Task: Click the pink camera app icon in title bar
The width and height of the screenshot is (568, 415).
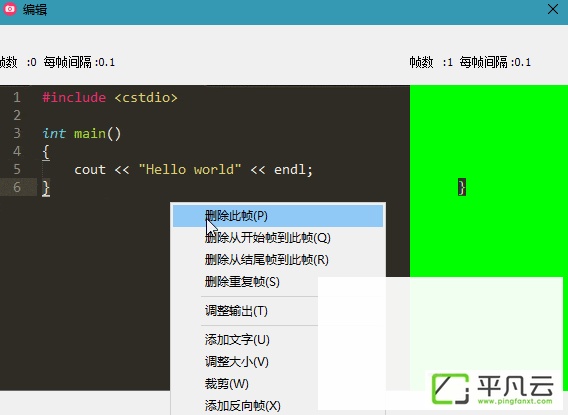Action: (10, 9)
